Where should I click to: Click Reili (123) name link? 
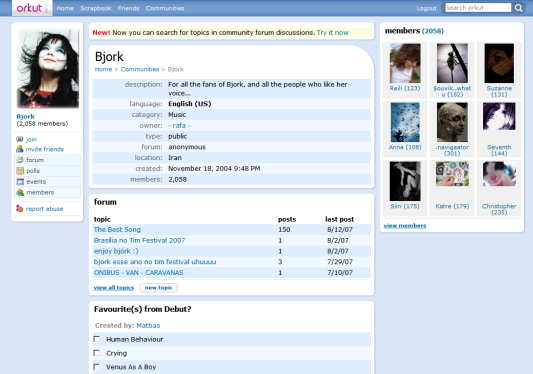click(x=405, y=88)
